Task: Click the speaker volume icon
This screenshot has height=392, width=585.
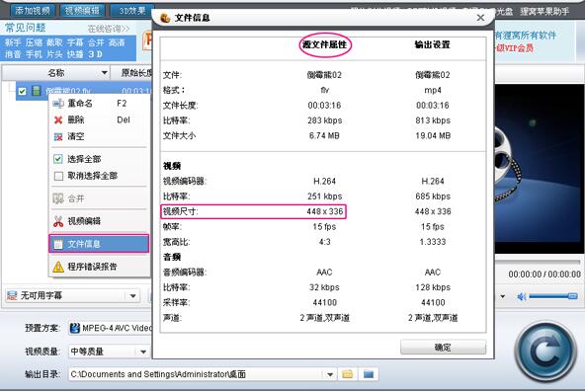Action: pos(521,296)
